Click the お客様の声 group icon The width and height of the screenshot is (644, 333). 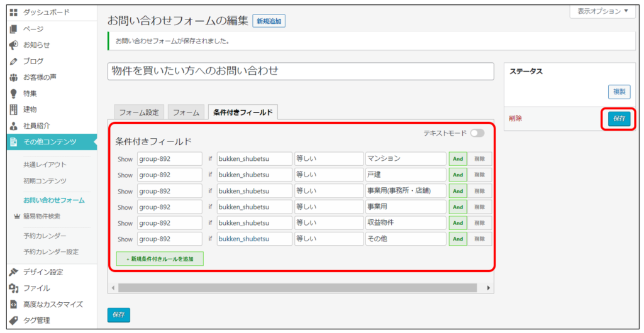point(13,78)
